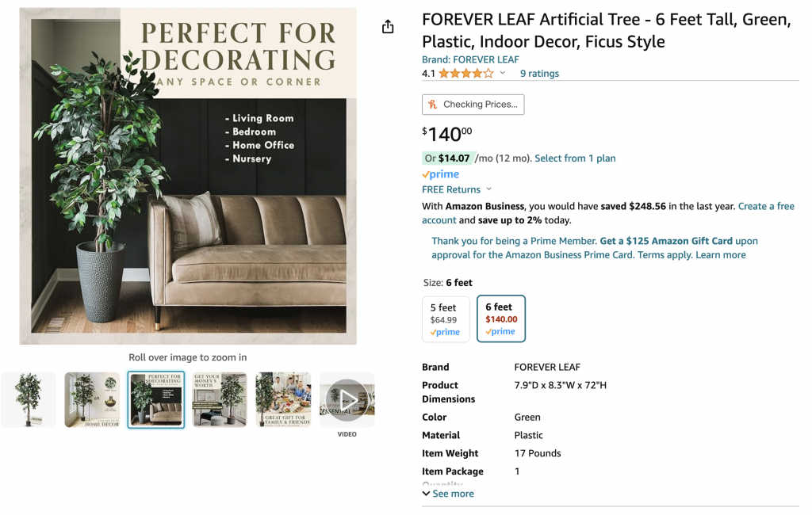812x515 pixels.
Task: Select the 5 feet size option
Action: (x=446, y=319)
